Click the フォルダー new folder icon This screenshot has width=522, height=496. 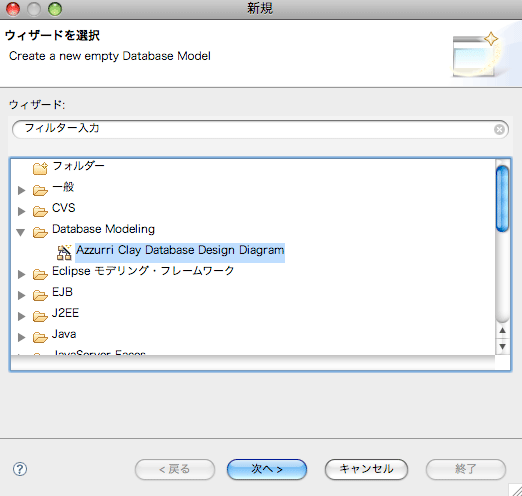[40, 168]
